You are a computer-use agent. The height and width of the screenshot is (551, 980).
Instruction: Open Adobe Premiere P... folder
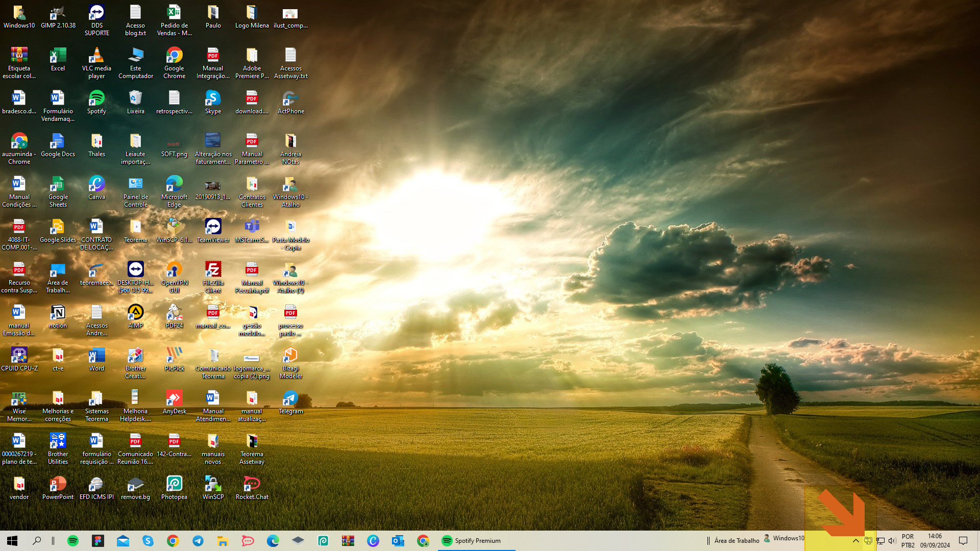click(x=252, y=63)
